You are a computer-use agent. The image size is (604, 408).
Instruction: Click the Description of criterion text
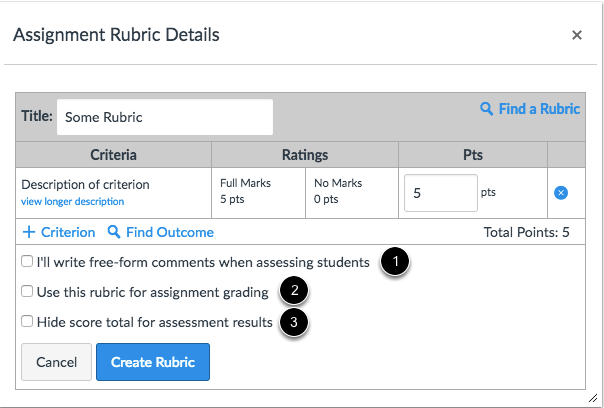(x=85, y=184)
